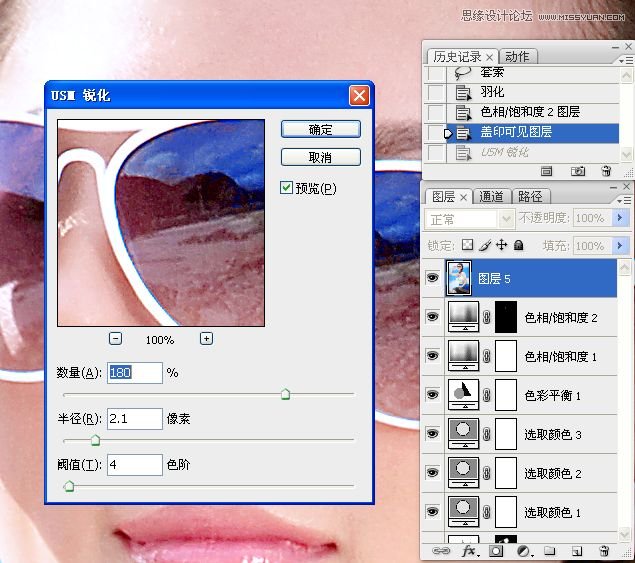Create new adjustment layer icon
This screenshot has height=563, width=635.
click(524, 551)
